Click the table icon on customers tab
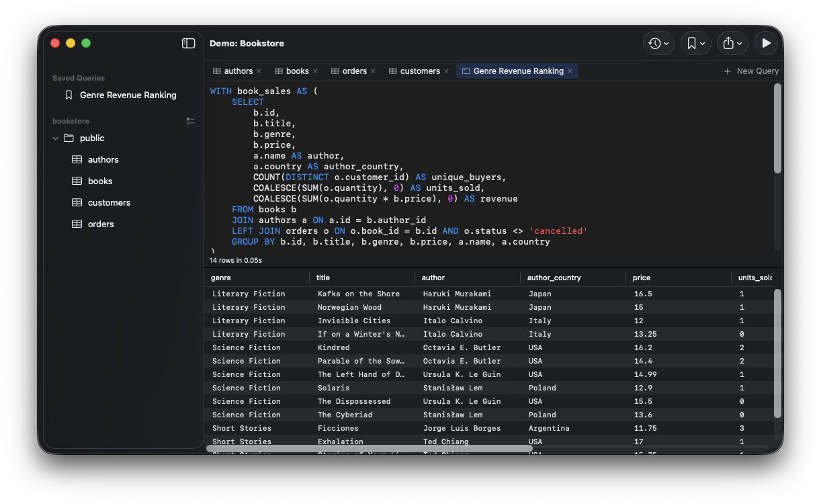 pos(392,71)
